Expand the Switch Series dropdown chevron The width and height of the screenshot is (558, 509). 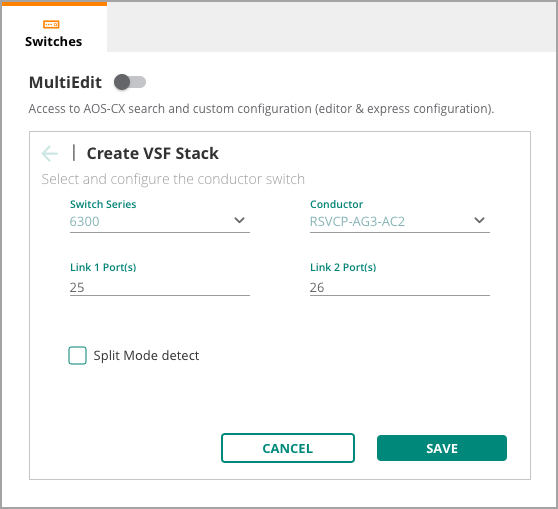239,220
